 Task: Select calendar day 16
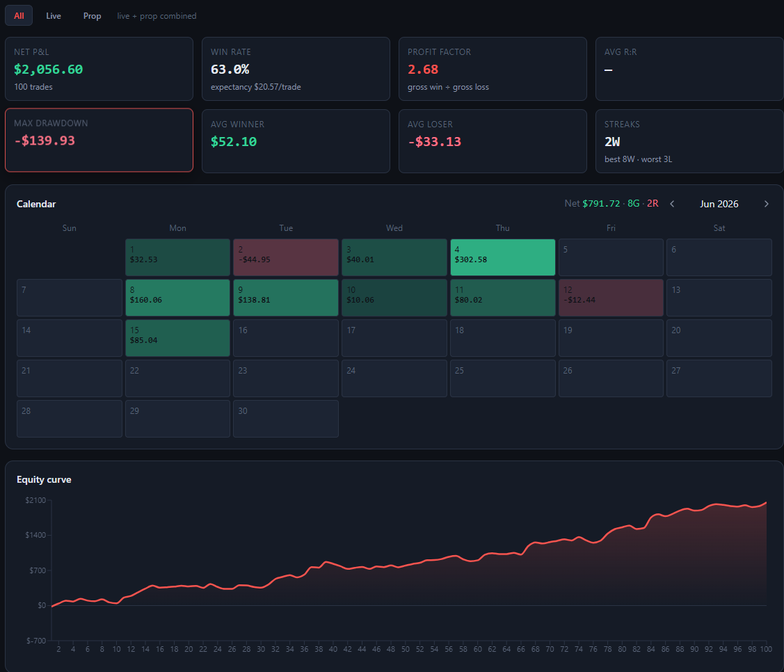point(285,338)
